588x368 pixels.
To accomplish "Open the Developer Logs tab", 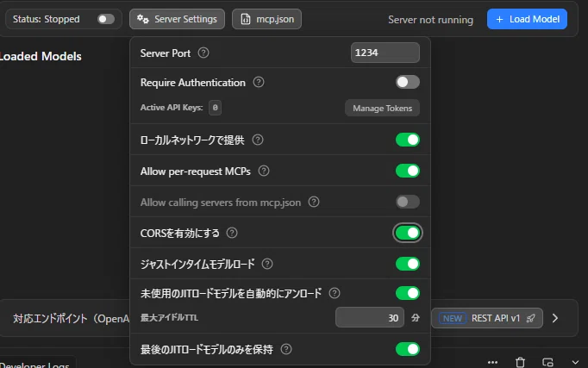I will [x=35, y=365].
